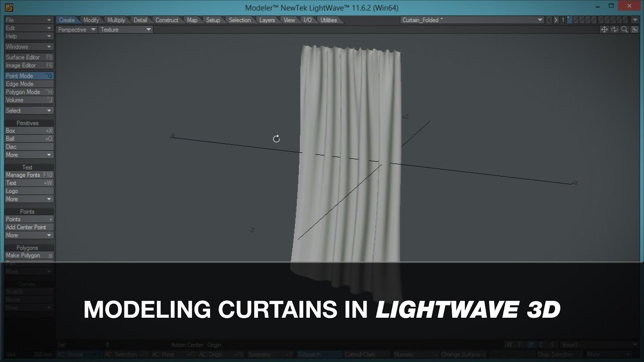This screenshot has width=644, height=362.
Task: Open the layer options dropdown arrow
Action: point(635,20)
